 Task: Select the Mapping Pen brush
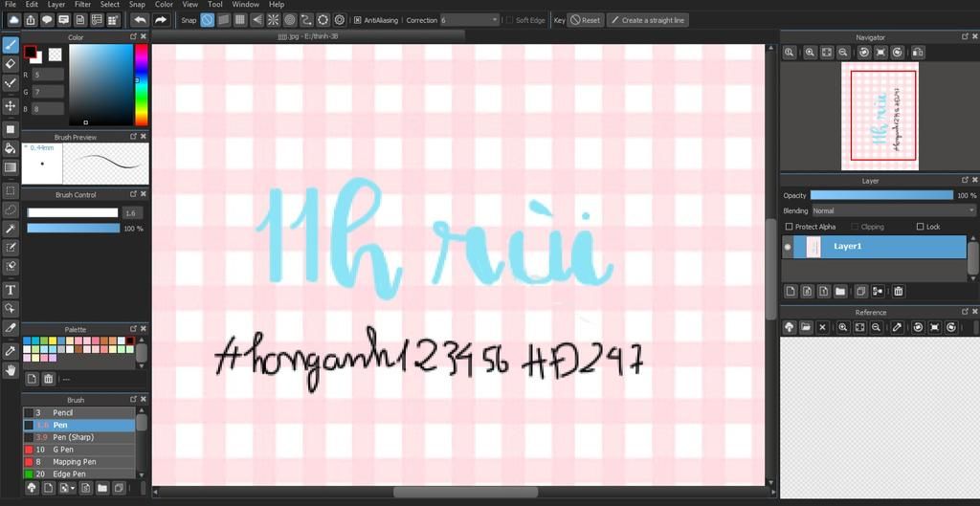[78, 462]
